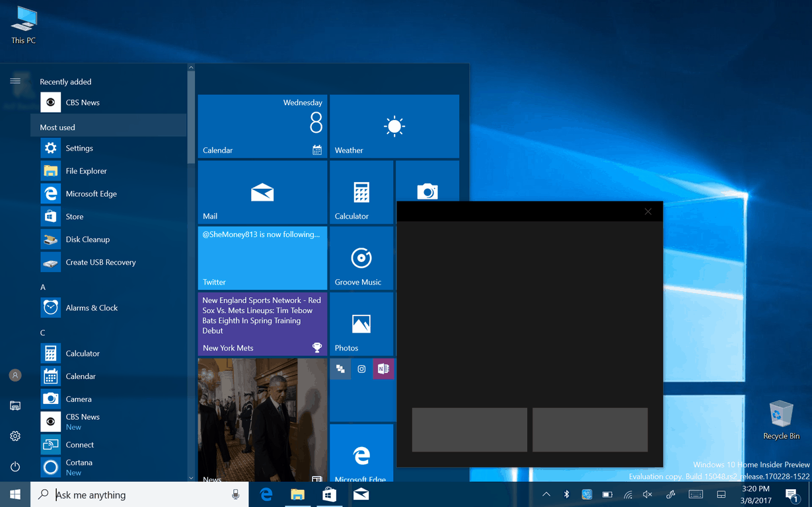Expand the Start menu hamburger menu
Screen dimensions: 812x507
[x=15, y=81]
